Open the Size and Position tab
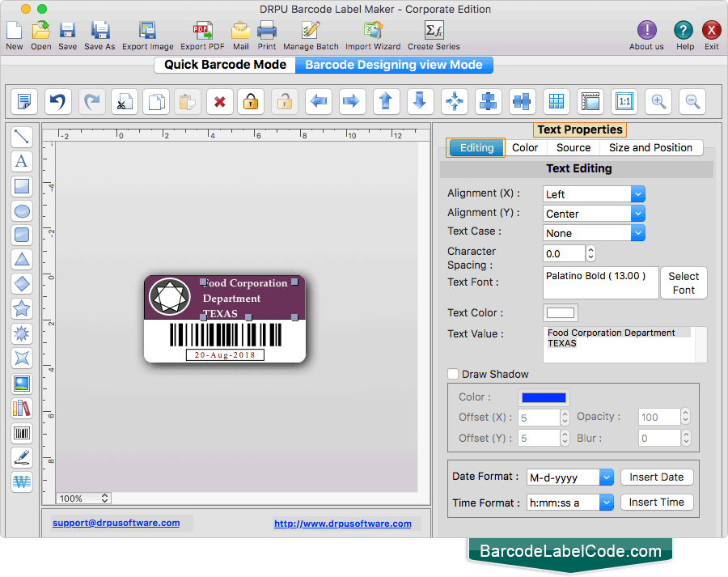The image size is (728, 577). [x=650, y=148]
